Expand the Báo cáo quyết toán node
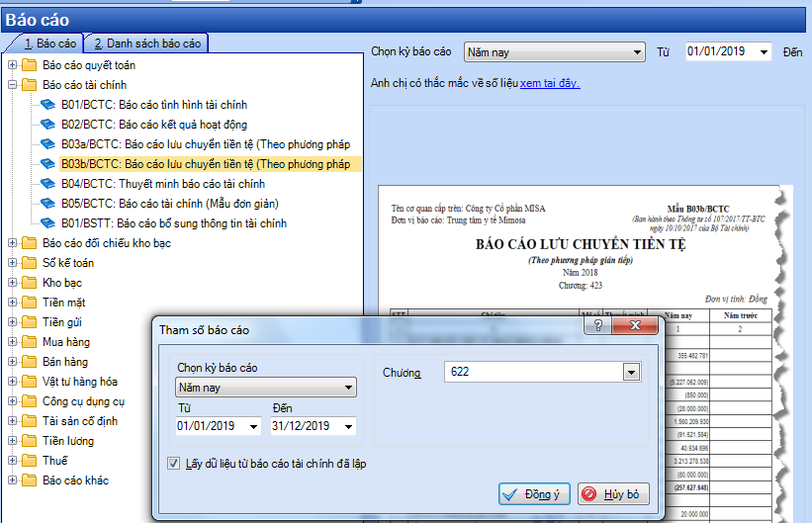The image size is (812, 523). [12, 65]
